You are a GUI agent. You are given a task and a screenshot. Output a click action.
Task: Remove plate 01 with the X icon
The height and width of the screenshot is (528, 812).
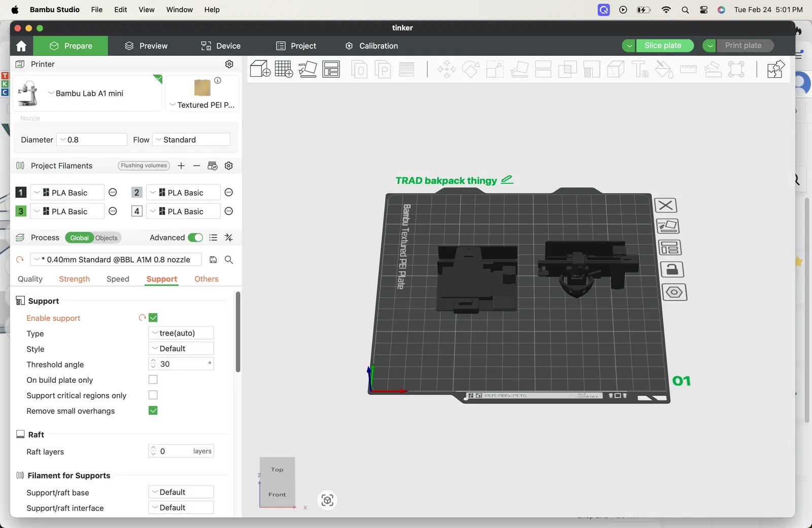[x=666, y=205]
